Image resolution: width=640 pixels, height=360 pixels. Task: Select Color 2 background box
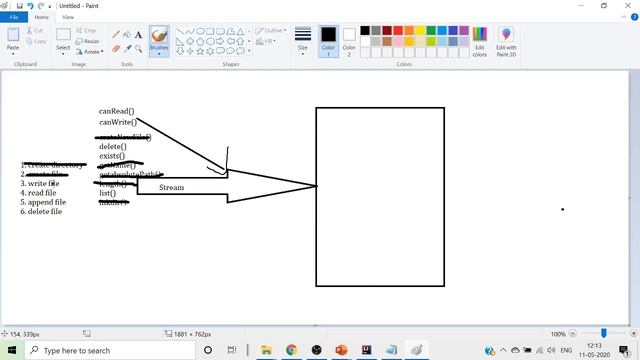349,42
